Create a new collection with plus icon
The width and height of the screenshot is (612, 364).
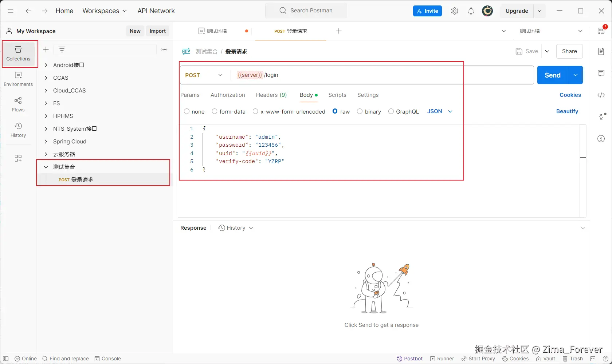[x=46, y=50]
